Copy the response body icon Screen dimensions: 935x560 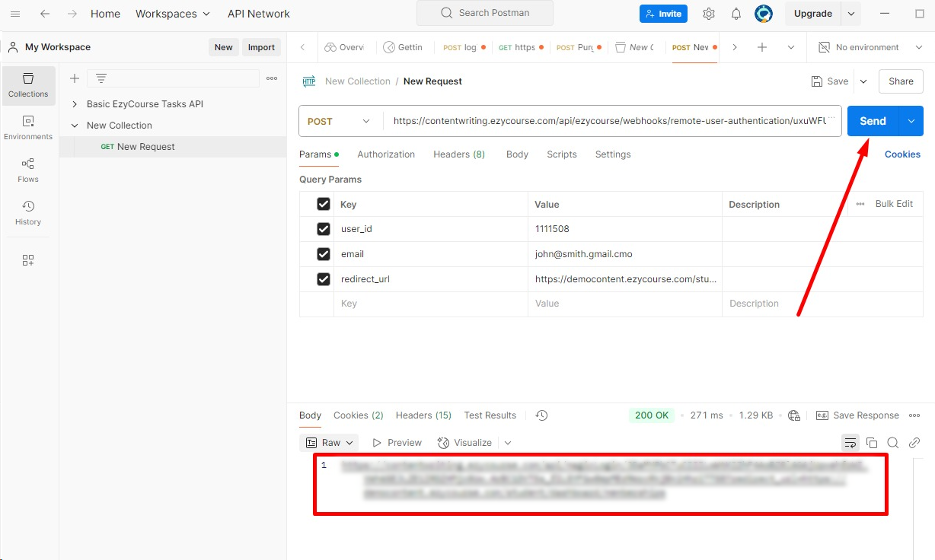click(x=872, y=443)
